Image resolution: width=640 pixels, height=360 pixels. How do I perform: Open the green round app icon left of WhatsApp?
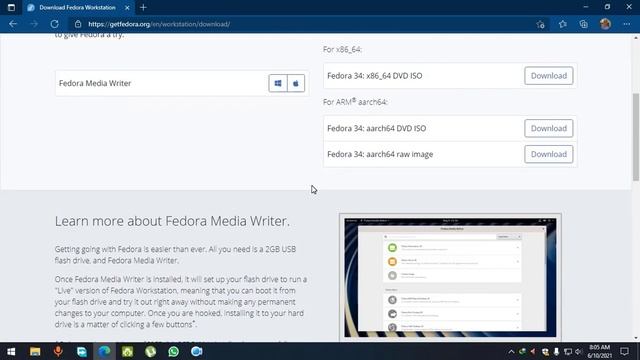click(151, 351)
